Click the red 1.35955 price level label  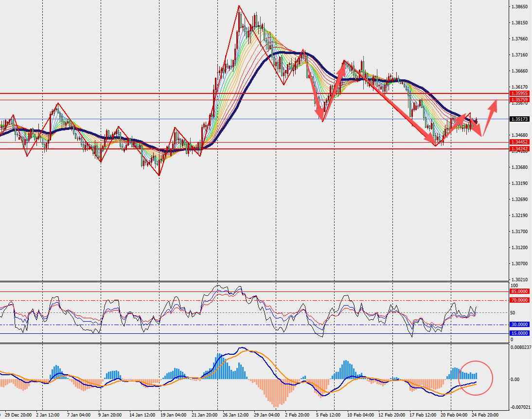coord(519,93)
